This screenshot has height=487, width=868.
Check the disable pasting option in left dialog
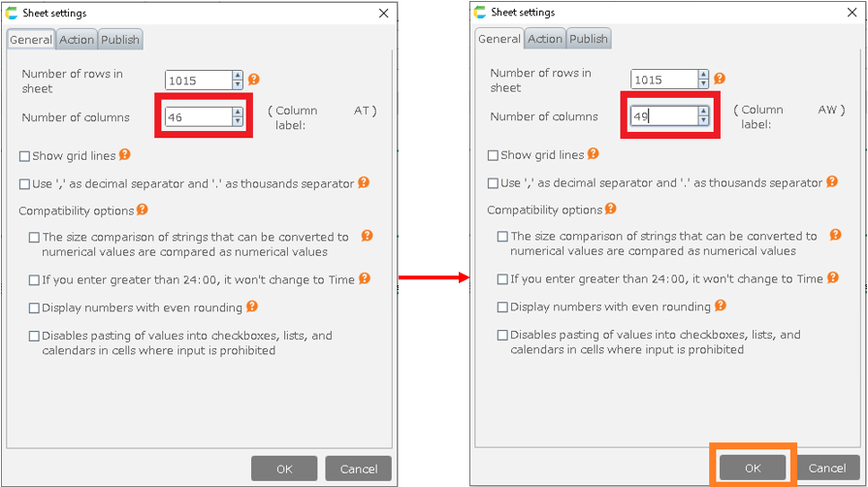pos(34,337)
